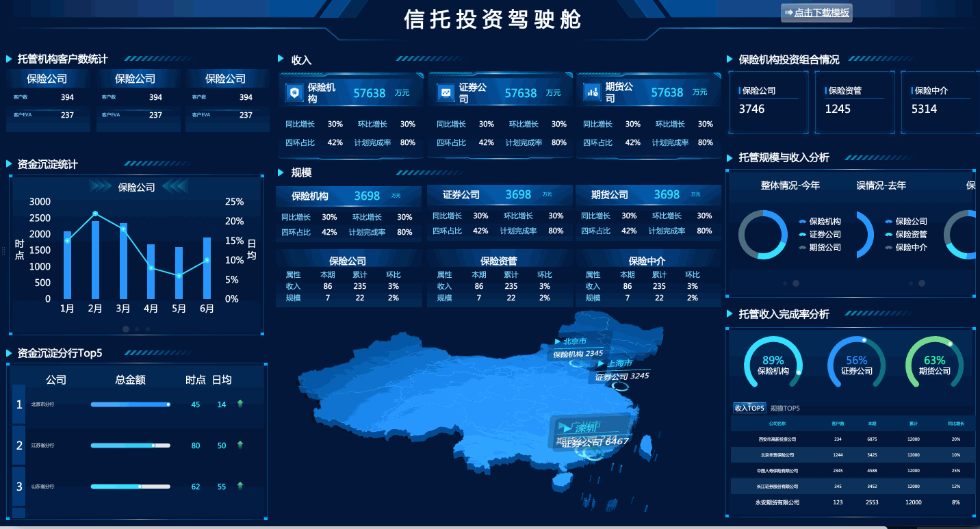The height and width of the screenshot is (529, 980).
Task: Click the 保险资管 attribute table heading
Action: 499,261
